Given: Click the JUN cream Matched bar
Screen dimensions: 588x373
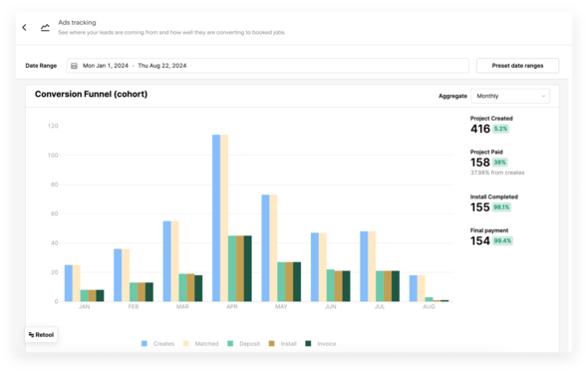Looking at the screenshot, I should (323, 267).
